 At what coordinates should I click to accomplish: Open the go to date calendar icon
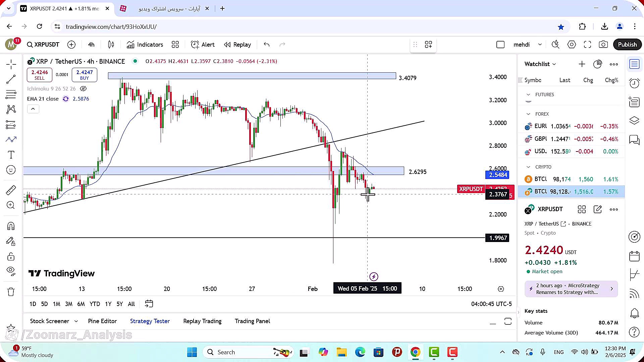(149, 304)
